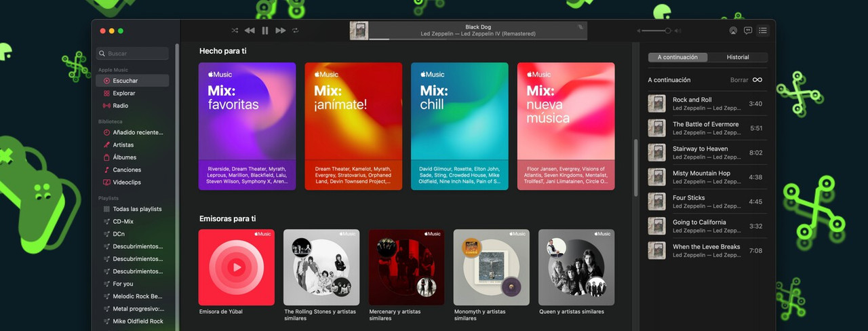868x331 pixels.
Task: Open the Mike Oldfield Rock playlist
Action: tap(132, 321)
